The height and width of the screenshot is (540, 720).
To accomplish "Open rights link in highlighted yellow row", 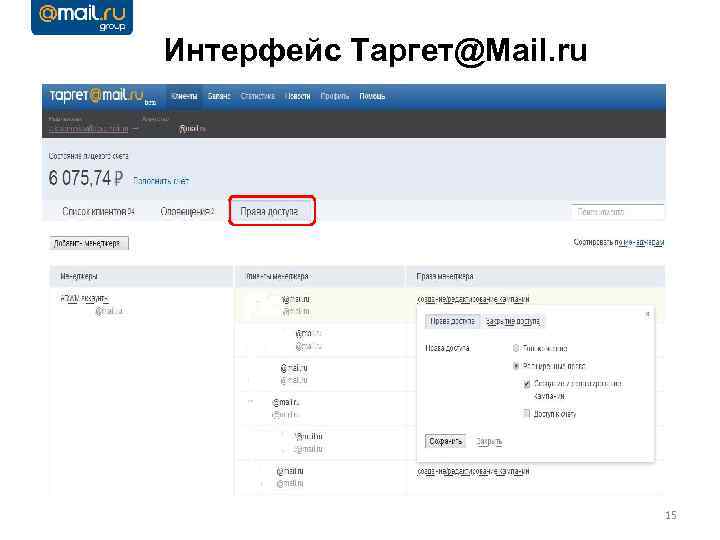I will click(473, 299).
